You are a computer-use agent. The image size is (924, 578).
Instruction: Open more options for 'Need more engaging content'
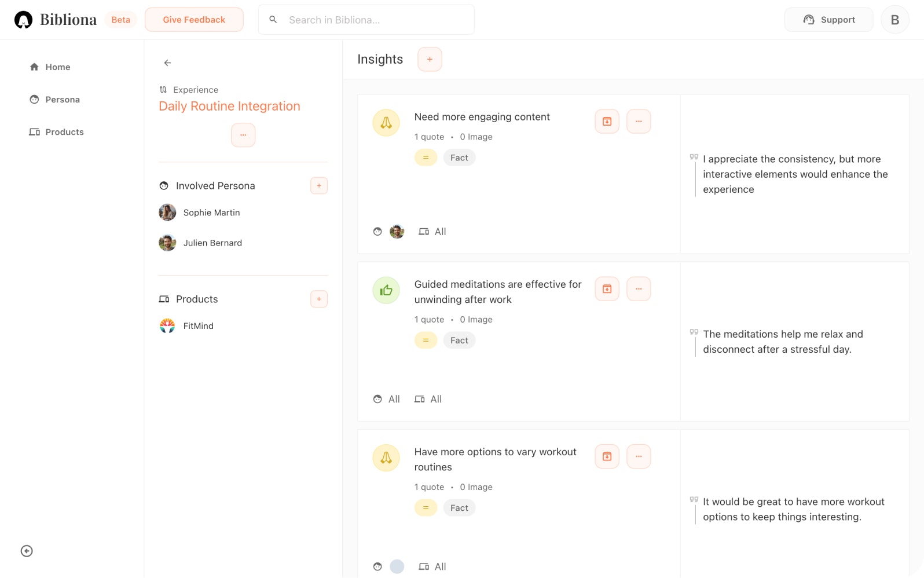pos(639,122)
